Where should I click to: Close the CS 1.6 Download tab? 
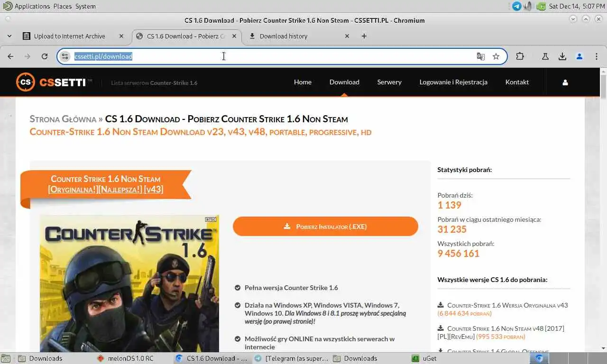coord(233,36)
